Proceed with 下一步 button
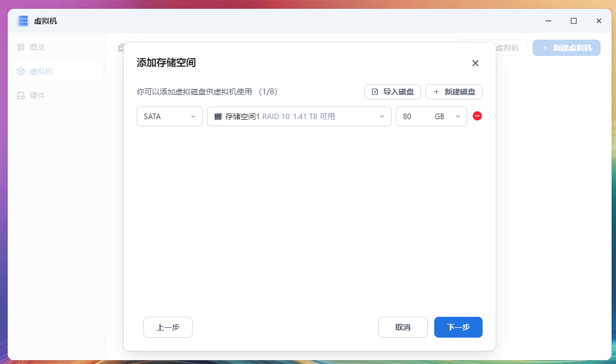Image resolution: width=616 pixels, height=364 pixels. pyautogui.click(x=458, y=327)
